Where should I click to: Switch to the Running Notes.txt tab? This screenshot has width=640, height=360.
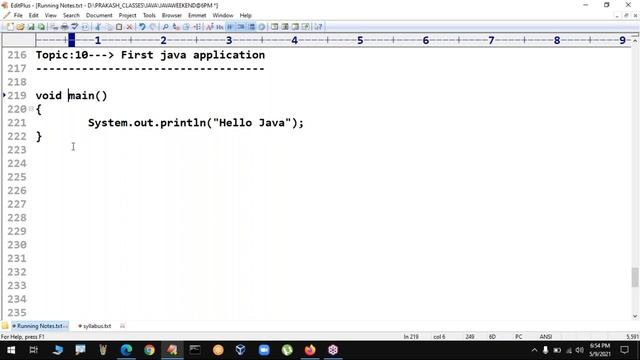tap(40, 326)
